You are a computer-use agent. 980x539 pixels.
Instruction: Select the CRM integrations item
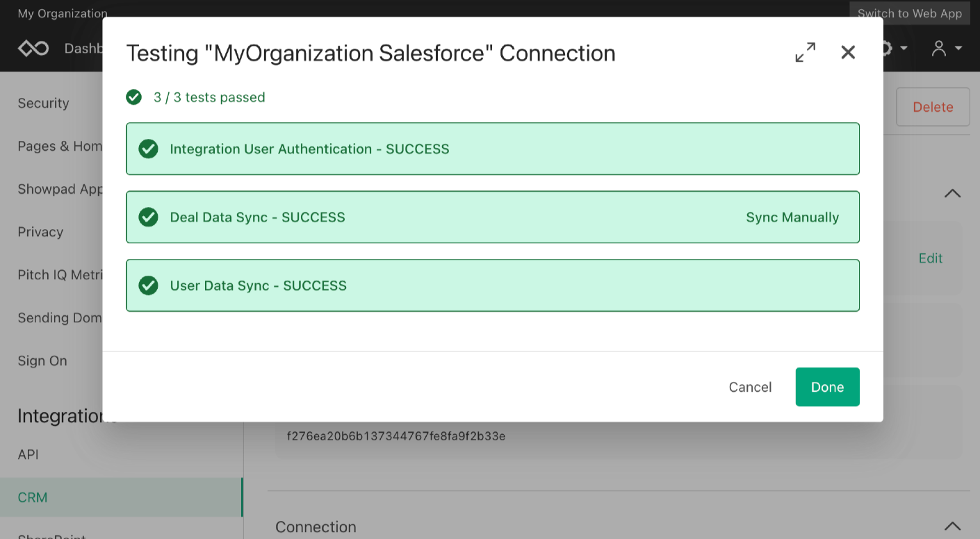(x=121, y=497)
